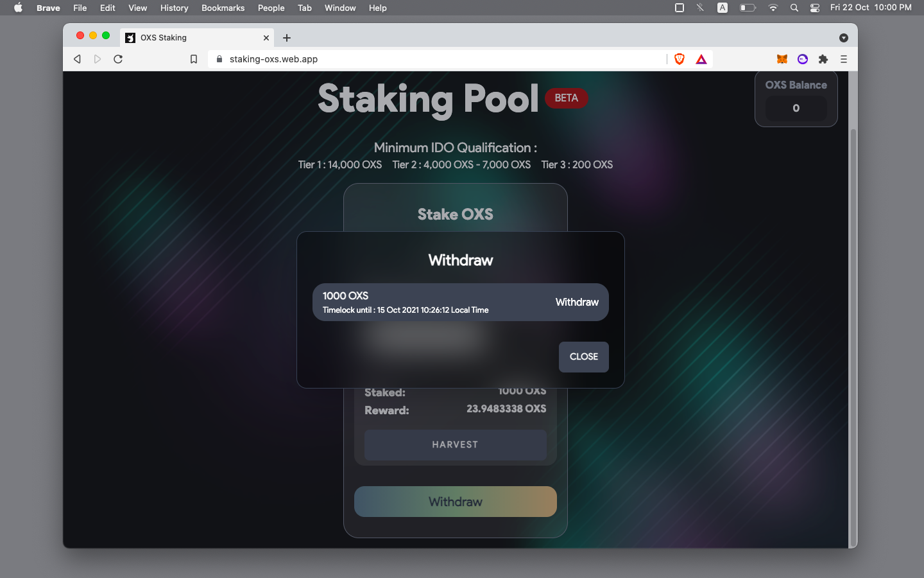Open the File menu
The image size is (924, 578).
coord(80,8)
